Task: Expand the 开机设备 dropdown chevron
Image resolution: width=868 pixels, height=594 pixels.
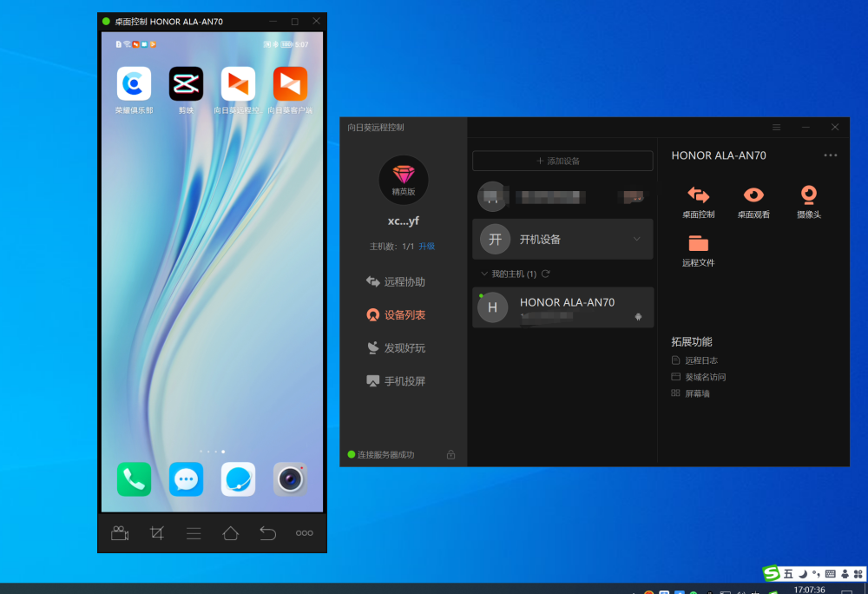Action: tap(636, 239)
